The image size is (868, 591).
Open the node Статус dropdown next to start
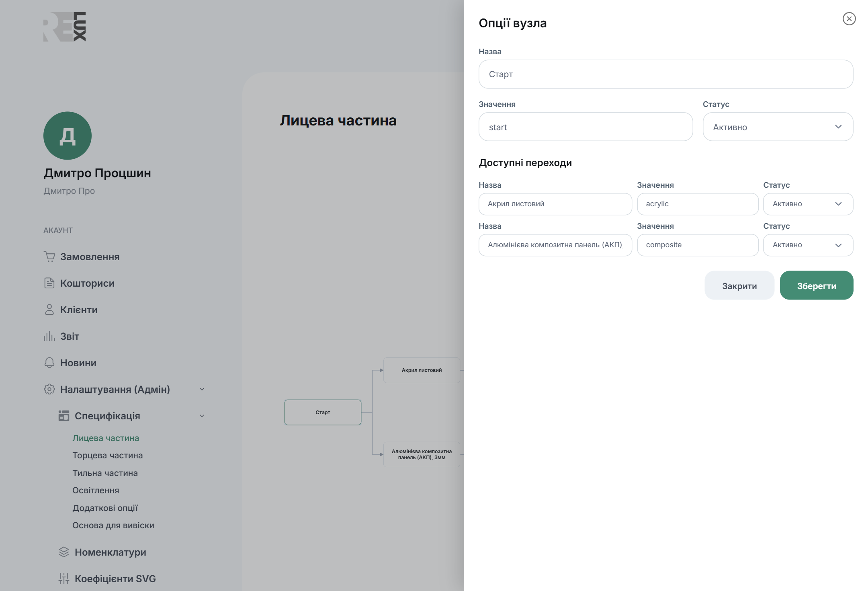click(x=778, y=127)
